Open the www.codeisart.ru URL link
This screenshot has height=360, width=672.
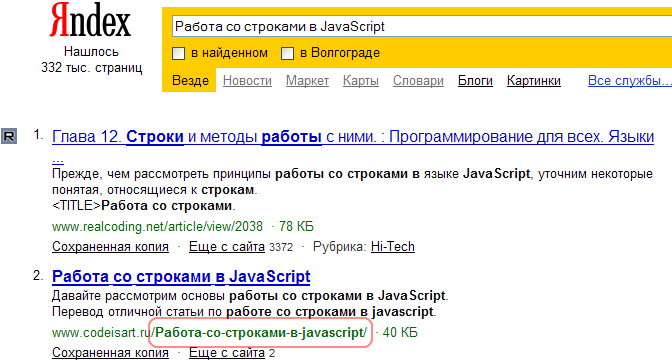209,333
